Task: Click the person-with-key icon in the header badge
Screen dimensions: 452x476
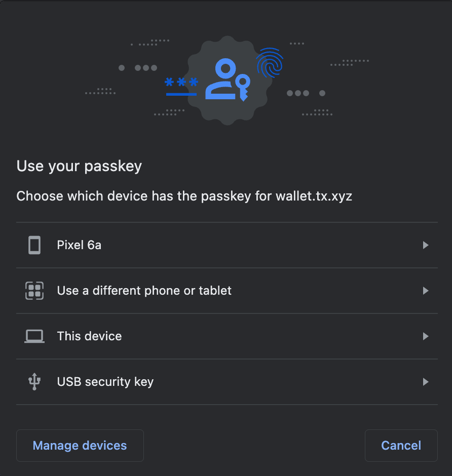Action: (227, 78)
